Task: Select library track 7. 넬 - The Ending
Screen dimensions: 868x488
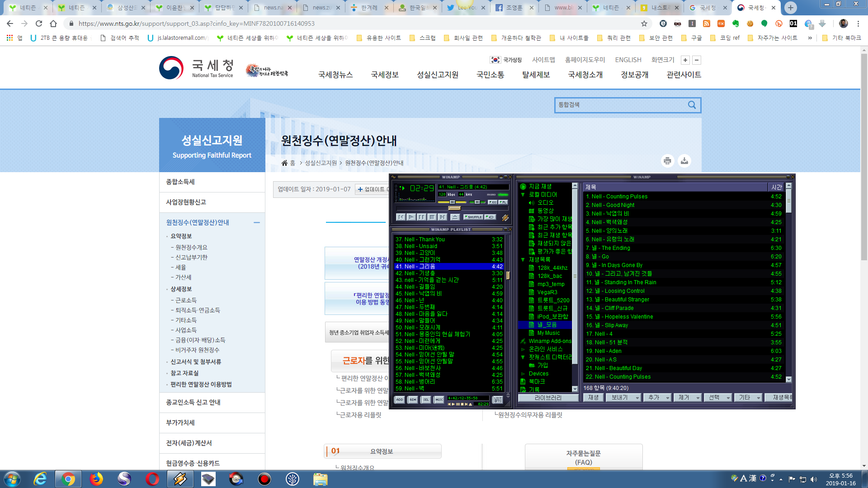Action: click(684, 248)
